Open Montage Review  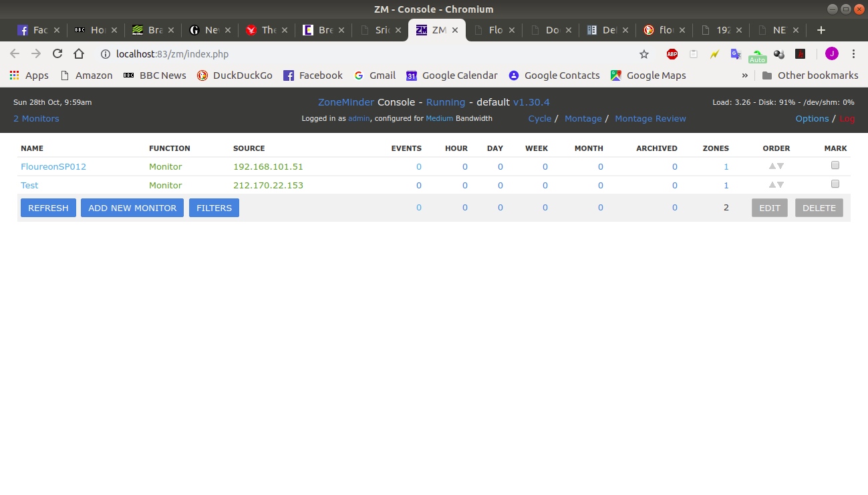(x=650, y=118)
